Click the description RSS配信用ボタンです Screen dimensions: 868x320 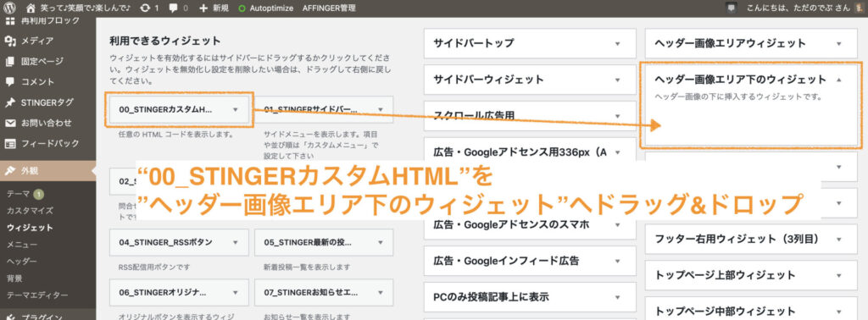pos(154,267)
